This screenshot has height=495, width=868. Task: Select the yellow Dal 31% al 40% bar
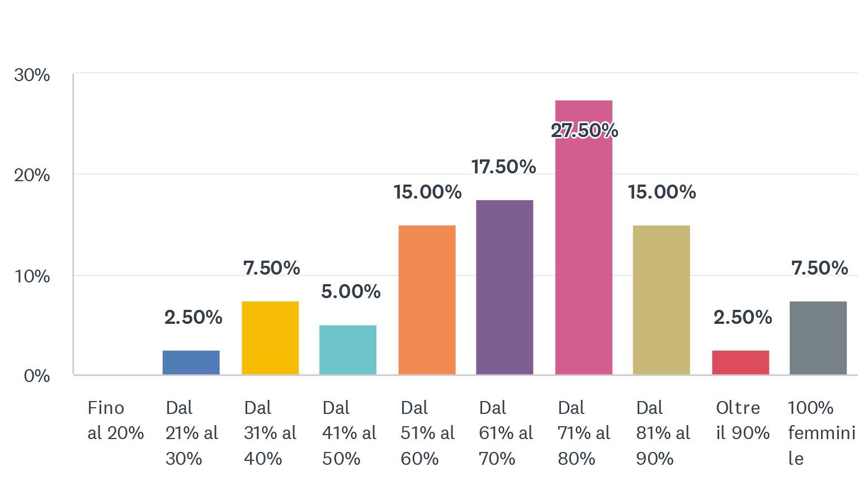tap(270, 338)
